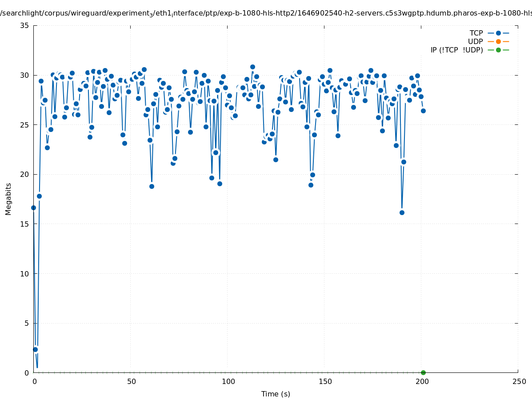Click the 35 tick on the y-axis
The height and width of the screenshot is (400, 532).
tap(25, 25)
